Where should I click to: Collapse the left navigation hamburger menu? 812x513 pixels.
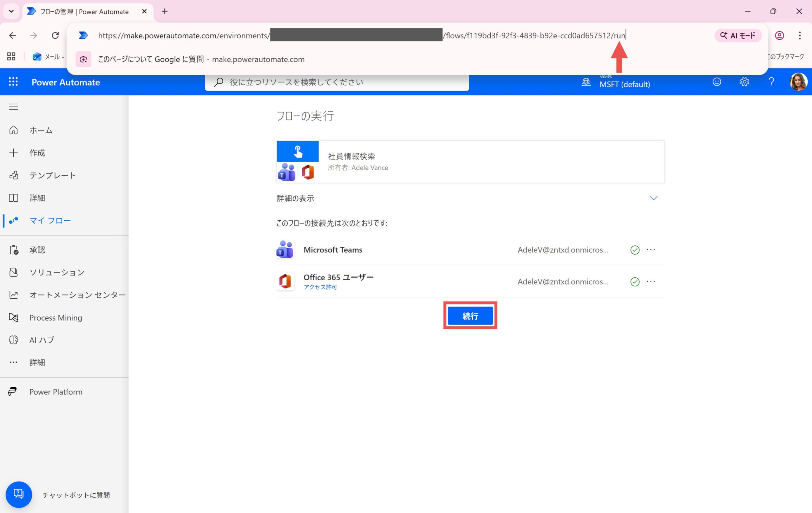pyautogui.click(x=14, y=107)
